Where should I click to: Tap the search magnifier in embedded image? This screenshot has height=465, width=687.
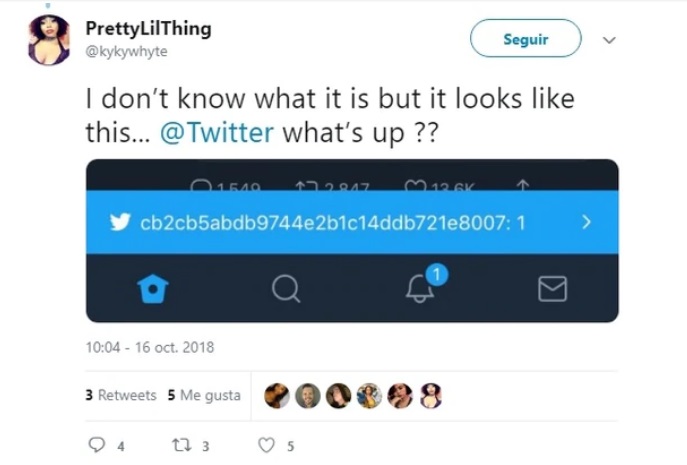click(285, 289)
